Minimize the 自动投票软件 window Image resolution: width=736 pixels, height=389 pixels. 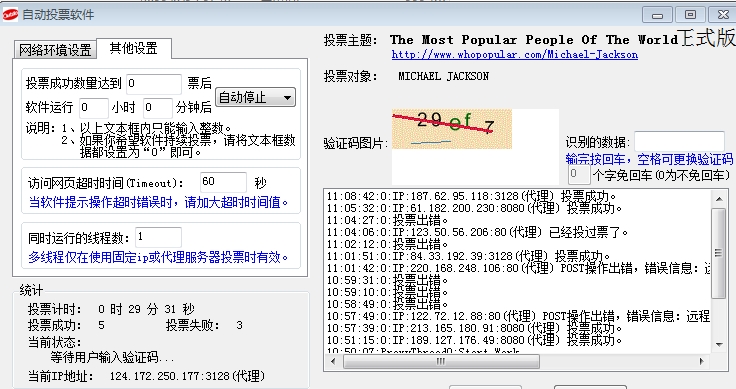pyautogui.click(x=657, y=15)
